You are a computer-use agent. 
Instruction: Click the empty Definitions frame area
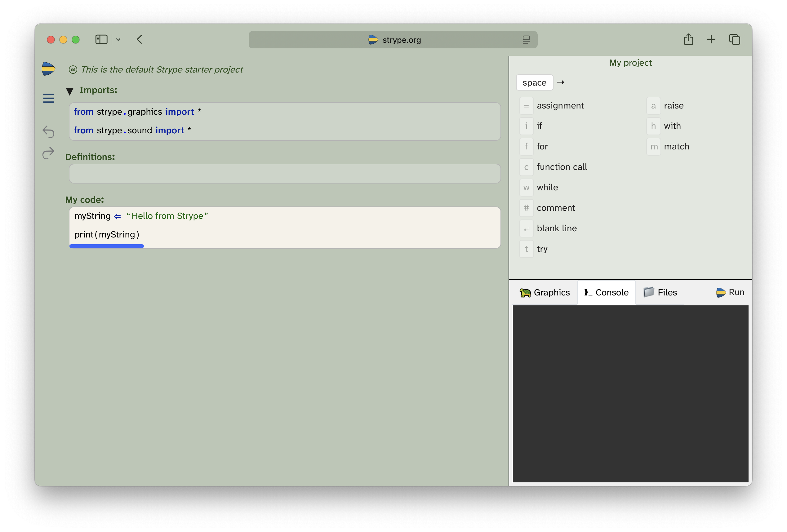tap(285, 174)
